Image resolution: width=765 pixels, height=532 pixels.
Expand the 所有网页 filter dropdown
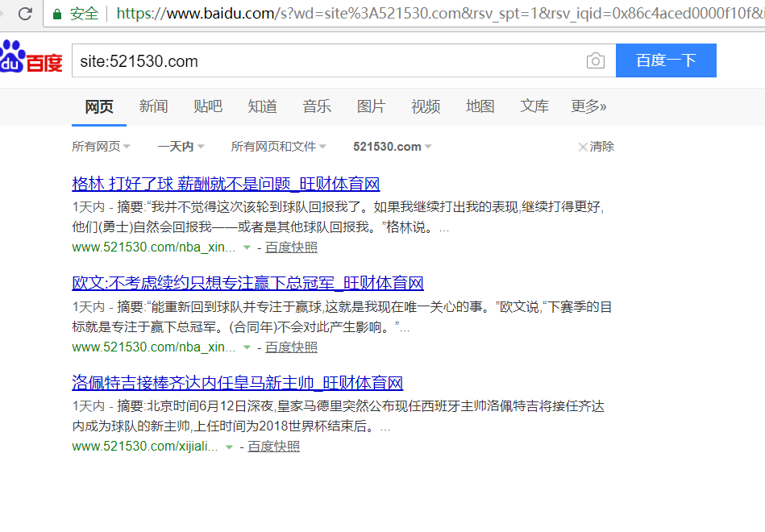point(101,147)
